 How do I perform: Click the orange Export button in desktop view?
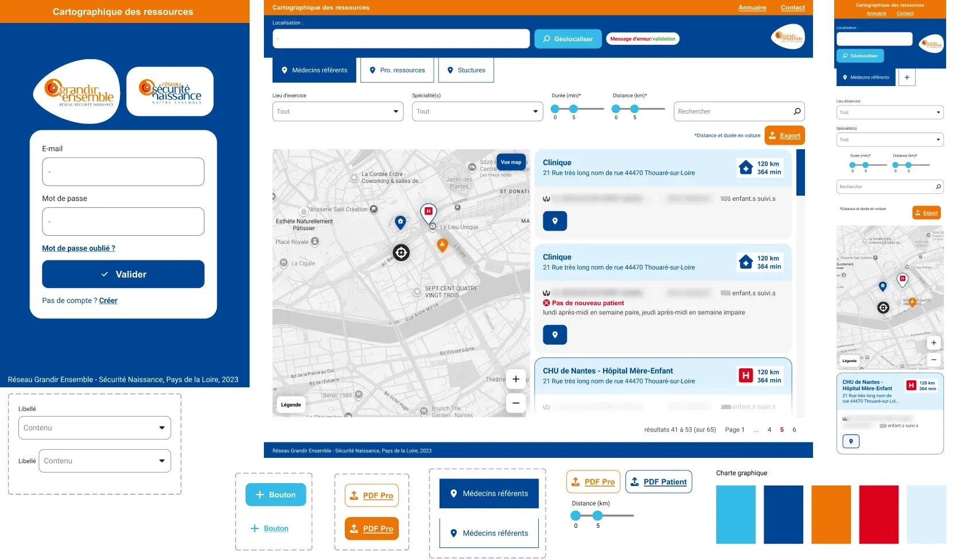click(785, 135)
